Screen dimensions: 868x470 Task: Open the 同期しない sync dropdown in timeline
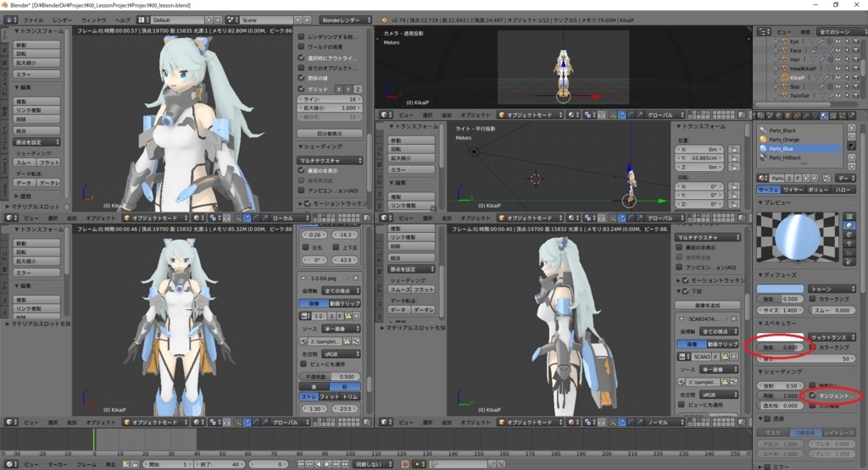(373, 464)
